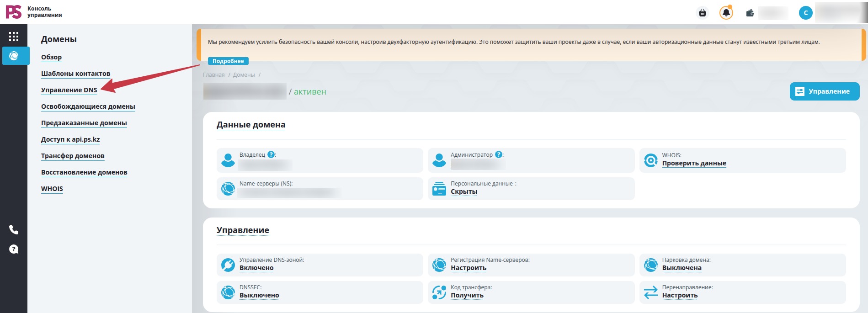Open the help question icon in sidebar

click(14, 249)
